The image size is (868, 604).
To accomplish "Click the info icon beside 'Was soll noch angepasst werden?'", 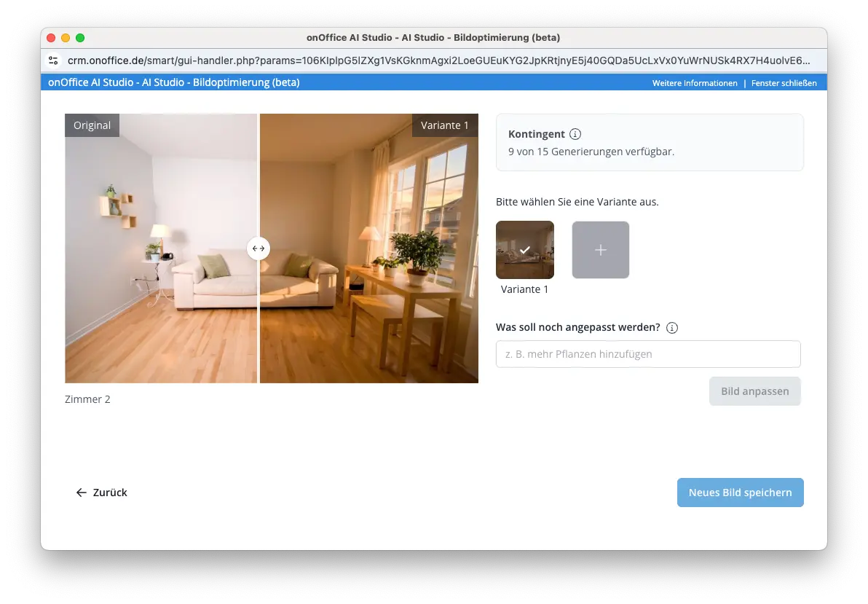I will pyautogui.click(x=672, y=328).
